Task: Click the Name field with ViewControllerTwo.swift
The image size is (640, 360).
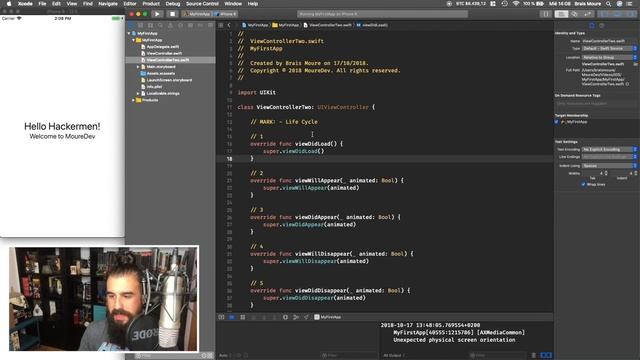Action: (609, 41)
